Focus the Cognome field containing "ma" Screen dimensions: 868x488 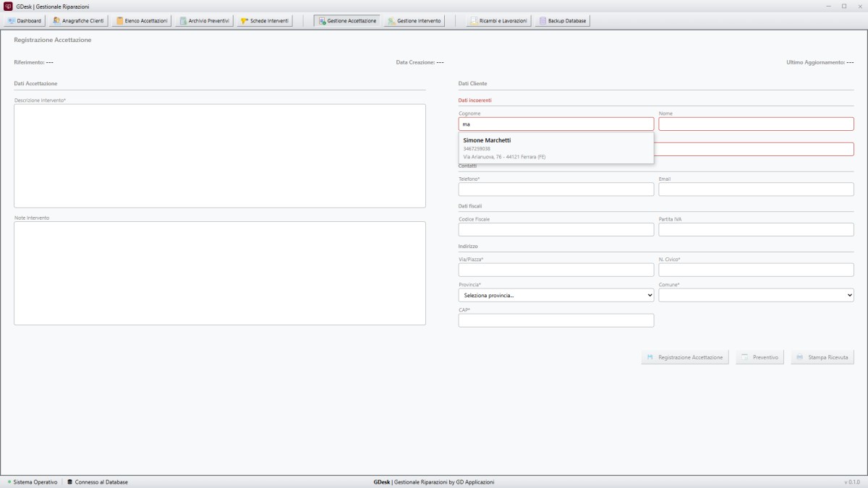pyautogui.click(x=556, y=124)
